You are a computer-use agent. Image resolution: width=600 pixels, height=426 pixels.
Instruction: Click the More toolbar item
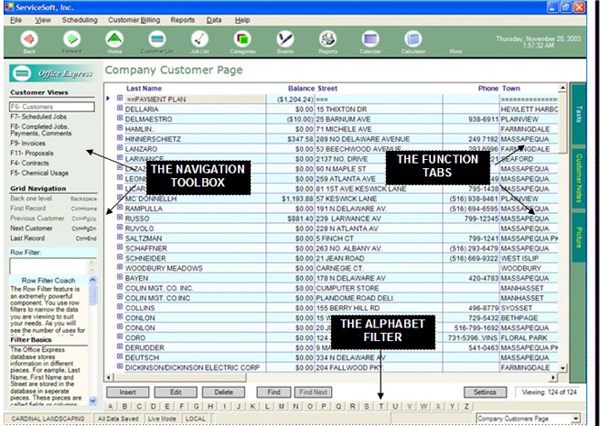455,51
